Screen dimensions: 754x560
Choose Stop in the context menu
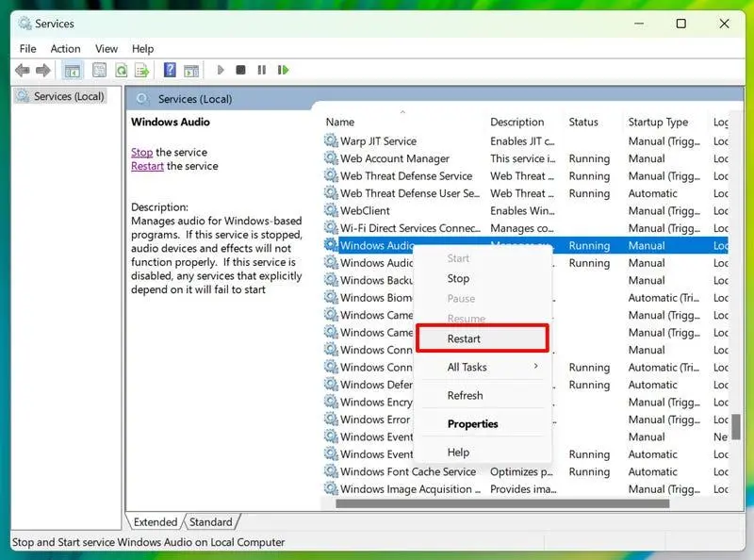pyautogui.click(x=483, y=278)
